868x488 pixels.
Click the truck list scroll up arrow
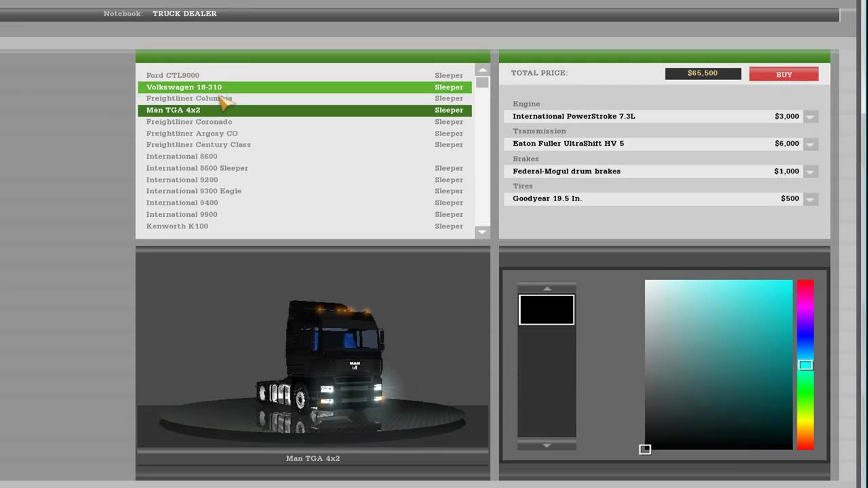click(482, 70)
